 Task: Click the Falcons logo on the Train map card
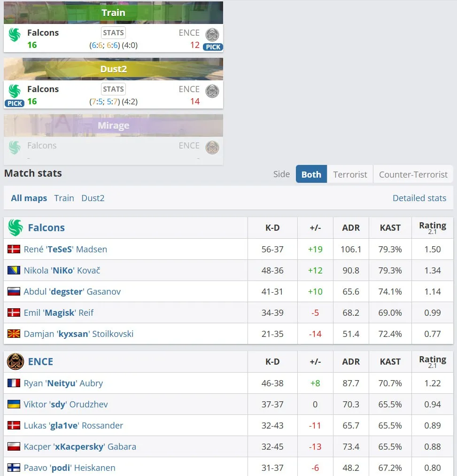click(14, 35)
